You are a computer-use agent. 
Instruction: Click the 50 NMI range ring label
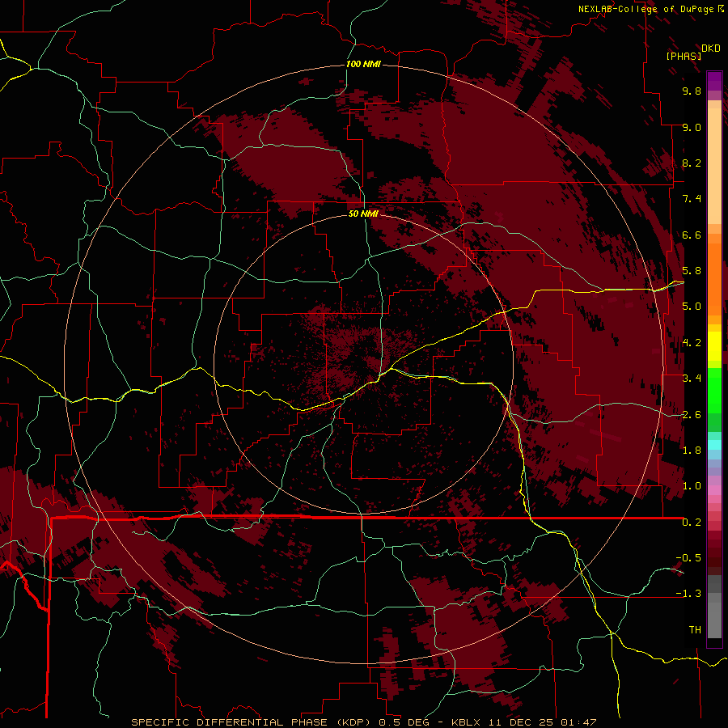point(363,214)
